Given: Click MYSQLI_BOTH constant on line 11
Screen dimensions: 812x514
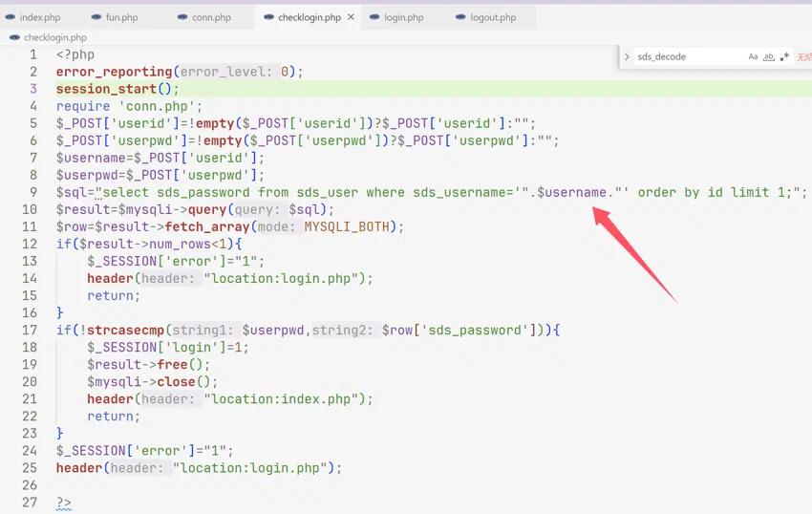Looking at the screenshot, I should 347,227.
